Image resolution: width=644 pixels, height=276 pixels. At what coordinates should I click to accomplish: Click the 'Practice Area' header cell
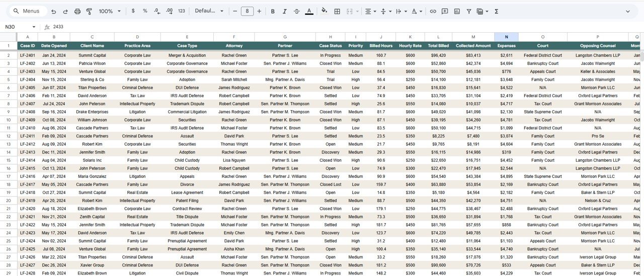click(x=137, y=46)
